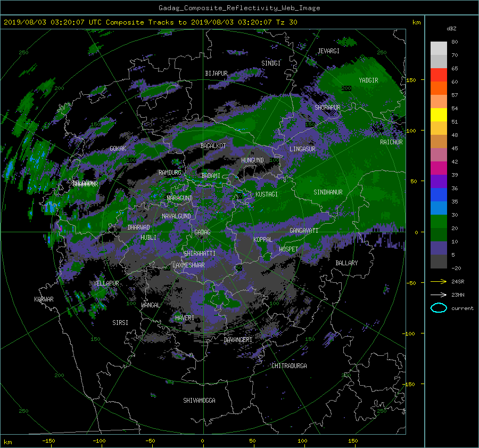Select the SHORAPUR label
The image size is (479, 448).
pyautogui.click(x=327, y=108)
